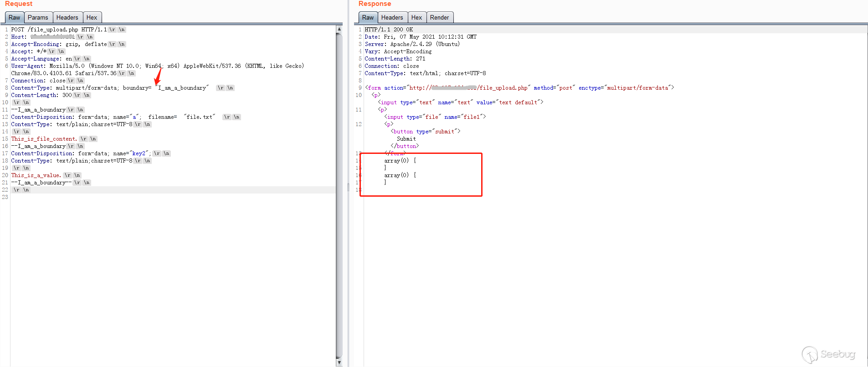
Task: Click the I_am_a_boundary value in Content-Type header
Action: tap(182, 88)
